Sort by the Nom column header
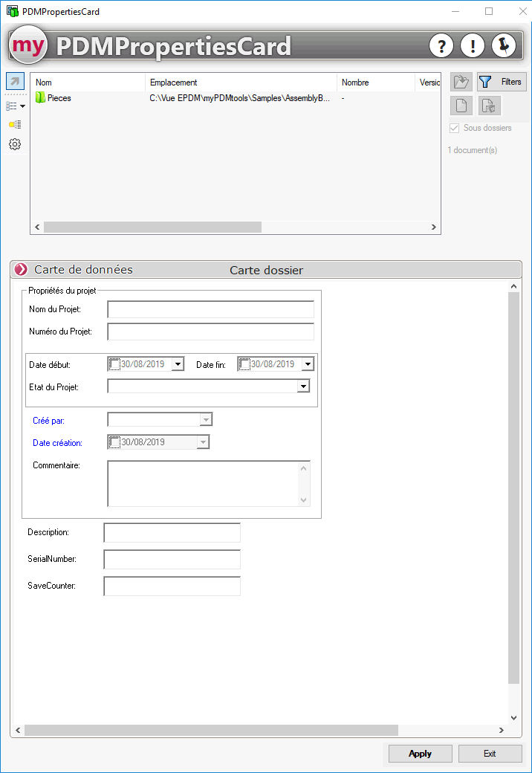Image resolution: width=532 pixels, height=773 pixels. [x=44, y=83]
